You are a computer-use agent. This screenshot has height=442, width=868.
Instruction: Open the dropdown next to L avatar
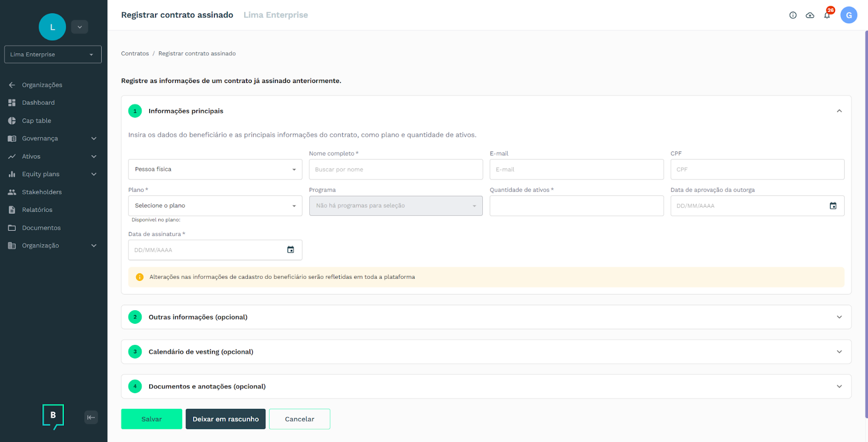click(x=80, y=27)
